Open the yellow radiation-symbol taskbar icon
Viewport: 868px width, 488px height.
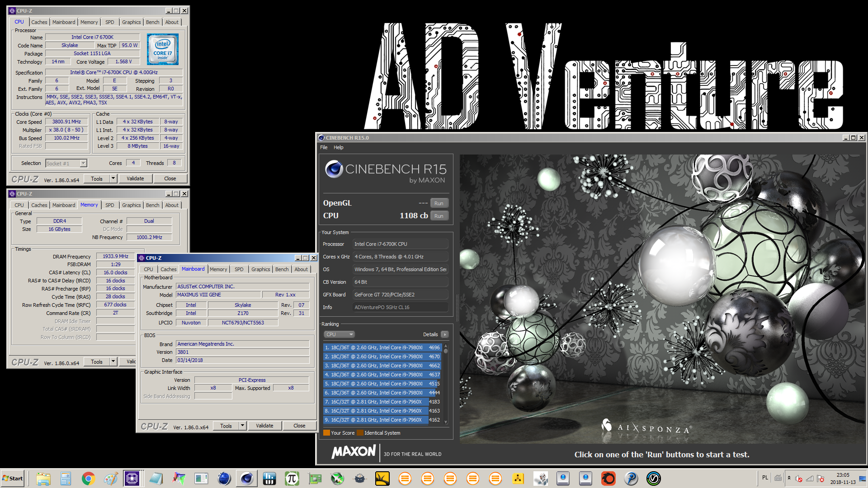pos(518,479)
